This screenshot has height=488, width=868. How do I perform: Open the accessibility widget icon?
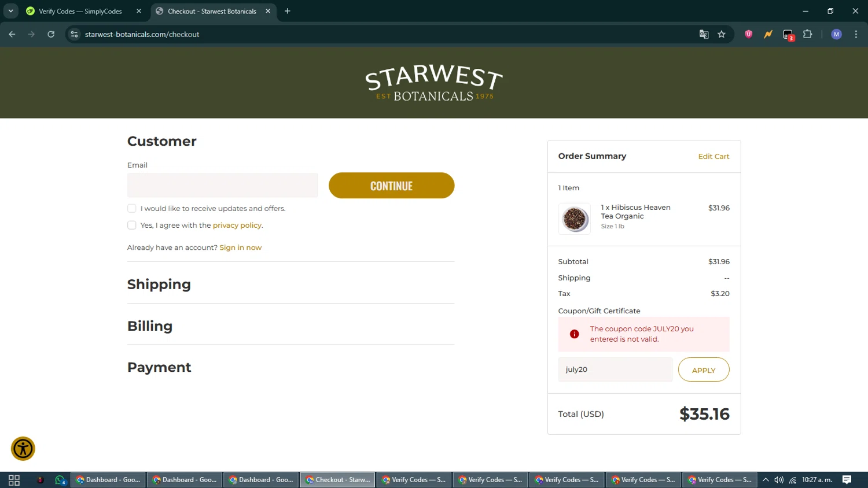click(23, 449)
